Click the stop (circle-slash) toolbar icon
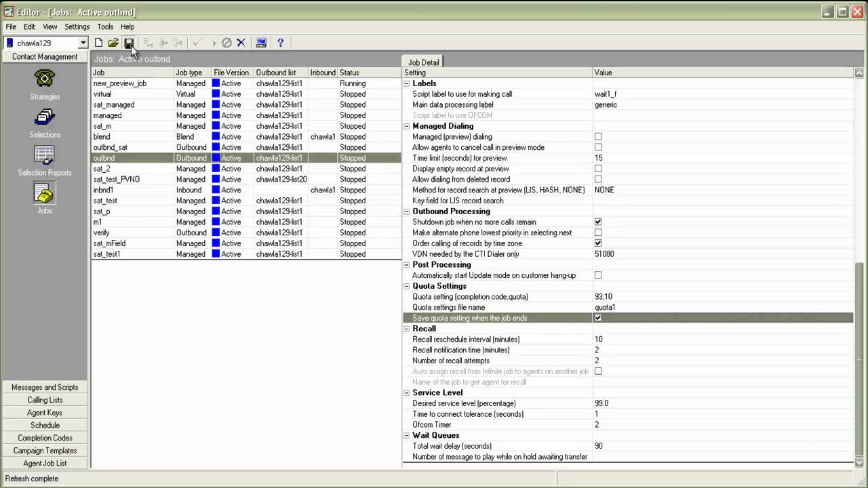Image resolution: width=868 pixels, height=488 pixels. coord(226,43)
